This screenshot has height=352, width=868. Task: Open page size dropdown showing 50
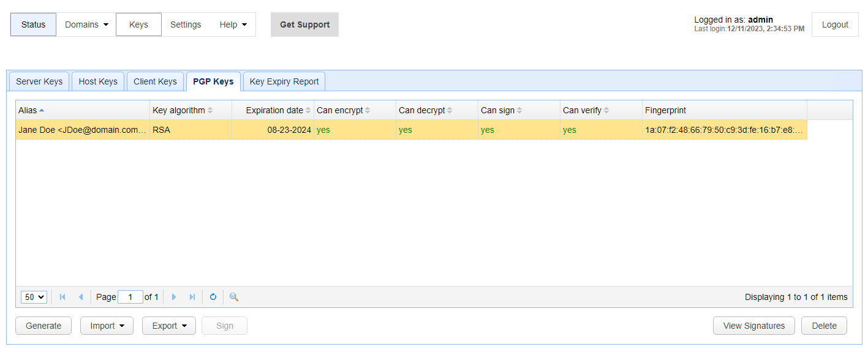click(34, 297)
